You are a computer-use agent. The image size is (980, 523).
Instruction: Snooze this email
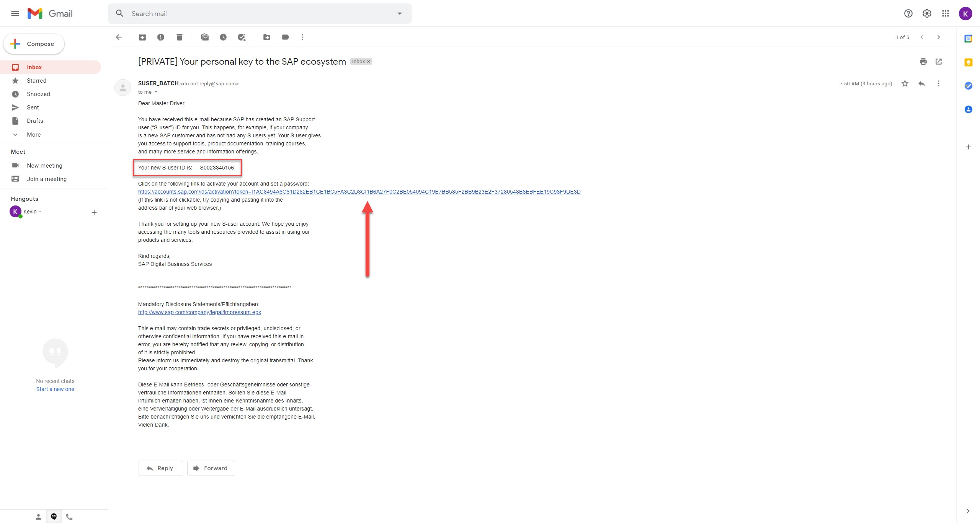click(223, 37)
